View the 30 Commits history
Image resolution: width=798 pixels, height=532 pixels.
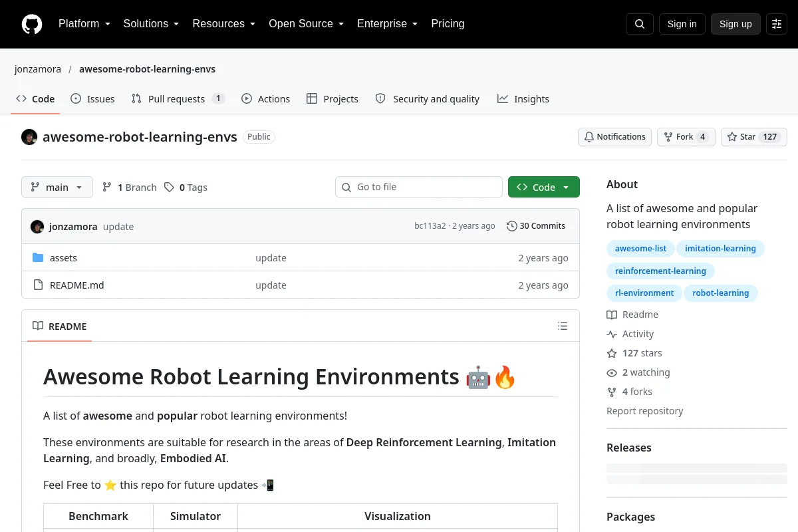[536, 226]
